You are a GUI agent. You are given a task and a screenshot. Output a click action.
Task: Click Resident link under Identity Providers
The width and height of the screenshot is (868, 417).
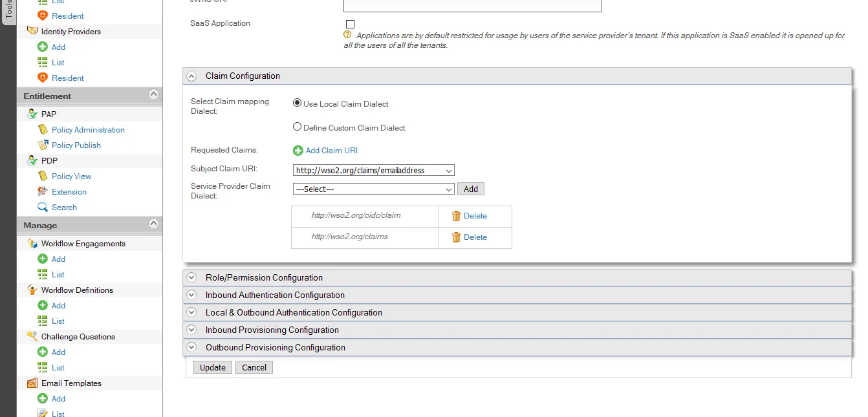[68, 78]
